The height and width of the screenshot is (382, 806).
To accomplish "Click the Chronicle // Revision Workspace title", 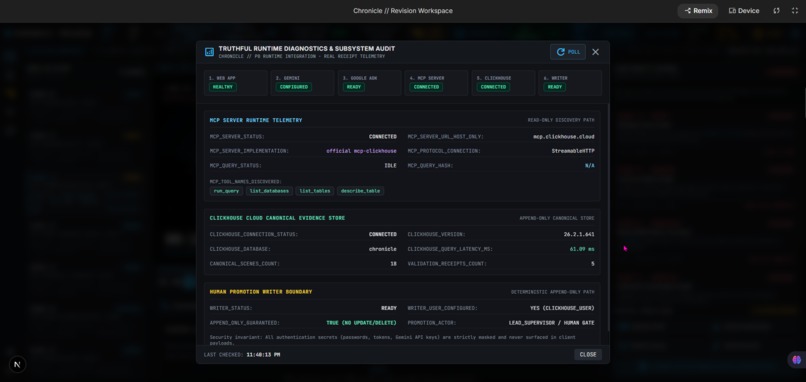I will (x=403, y=11).
